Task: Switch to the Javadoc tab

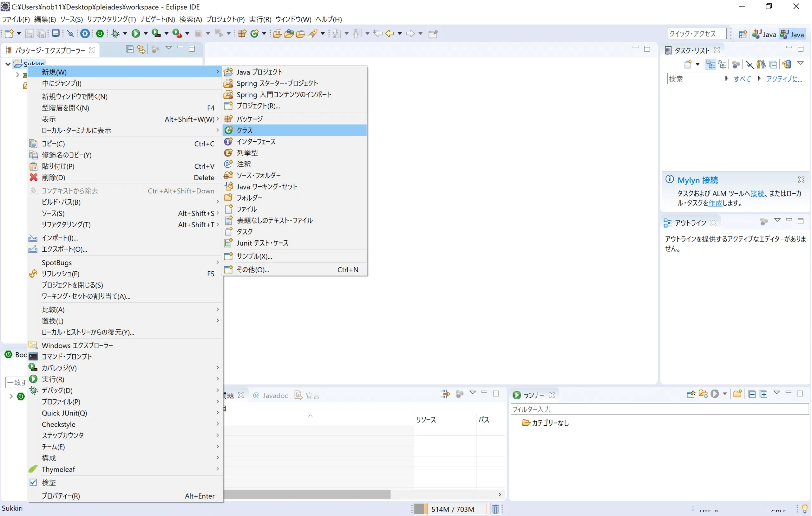Action: 271,395
